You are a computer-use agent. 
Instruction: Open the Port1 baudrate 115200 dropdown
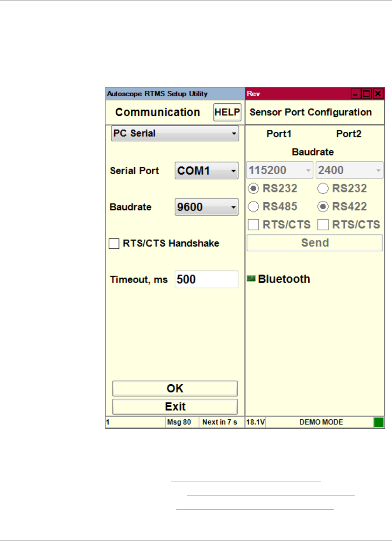(279, 170)
